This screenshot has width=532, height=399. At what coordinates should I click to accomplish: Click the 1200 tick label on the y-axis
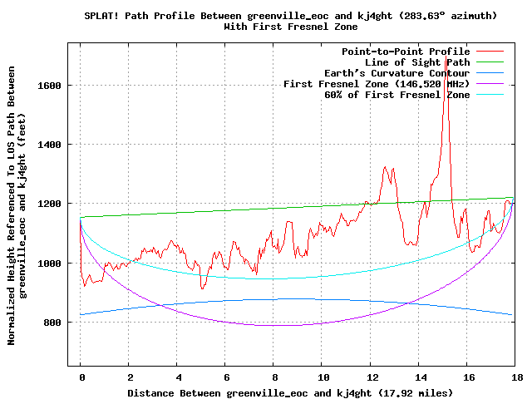49,204
